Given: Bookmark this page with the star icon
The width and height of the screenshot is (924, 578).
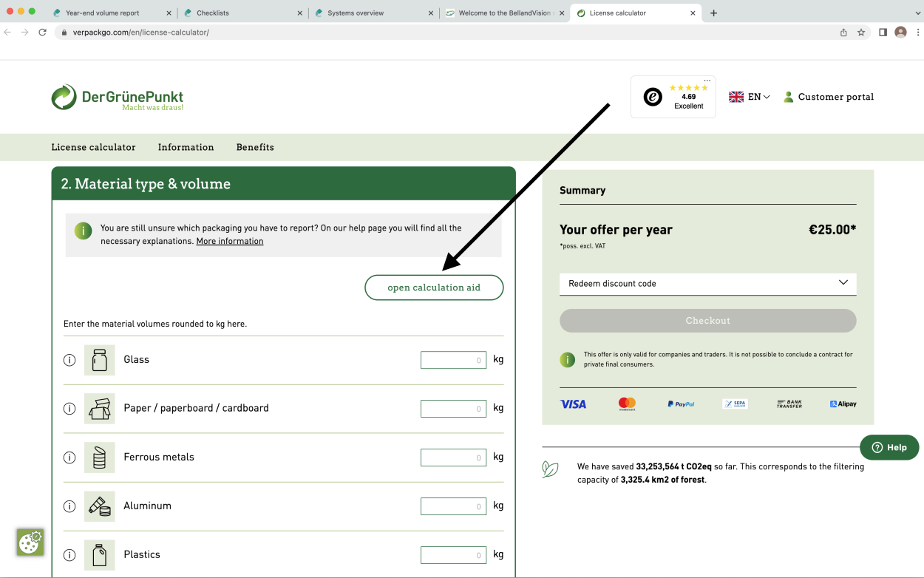Looking at the screenshot, I should pyautogui.click(x=861, y=33).
